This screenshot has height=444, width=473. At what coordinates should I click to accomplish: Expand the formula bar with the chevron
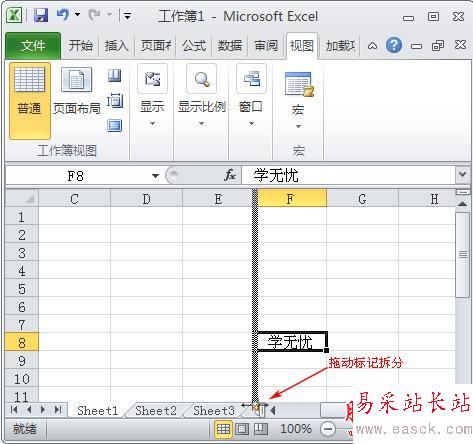[462, 174]
